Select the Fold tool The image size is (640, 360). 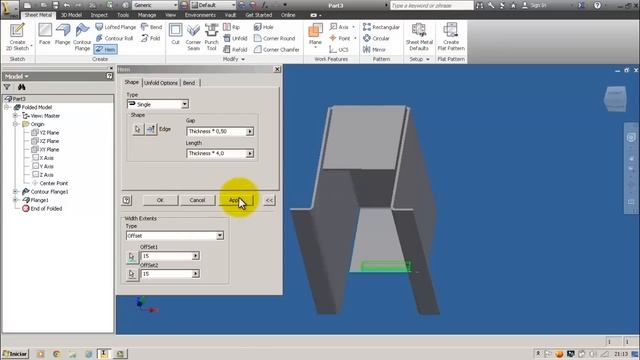pos(151,38)
